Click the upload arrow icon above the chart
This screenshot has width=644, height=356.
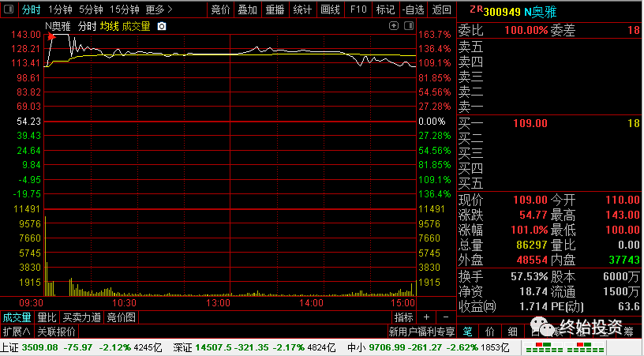[x=394, y=26]
